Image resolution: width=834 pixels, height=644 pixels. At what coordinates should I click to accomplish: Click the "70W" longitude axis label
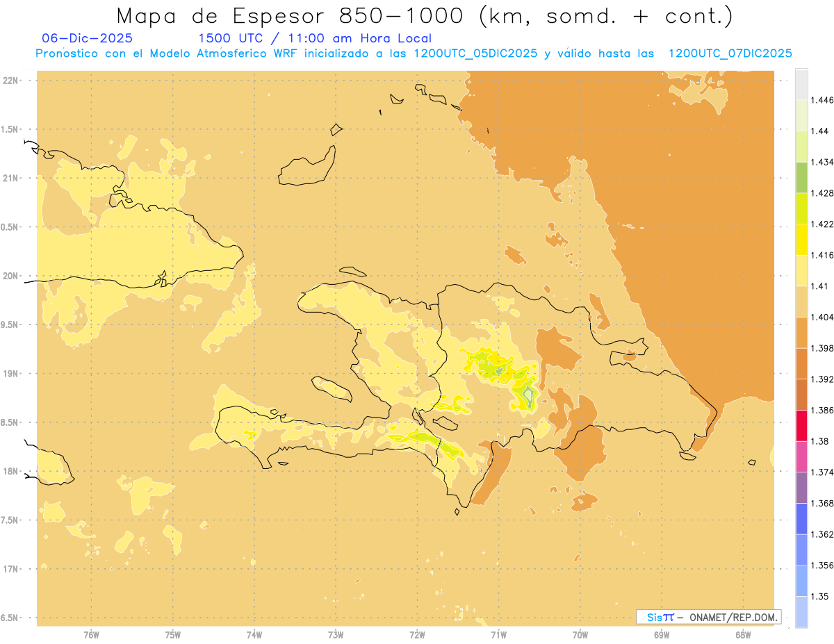[580, 634]
